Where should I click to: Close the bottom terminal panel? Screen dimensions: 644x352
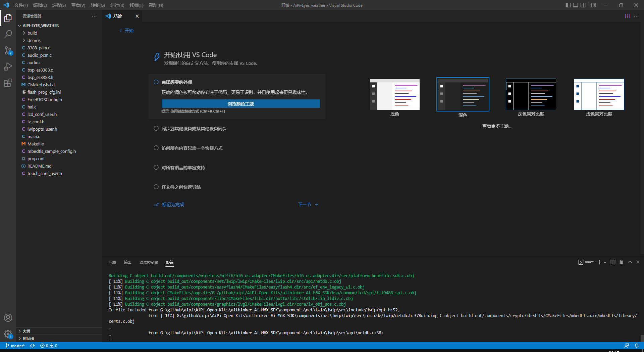tap(638, 262)
